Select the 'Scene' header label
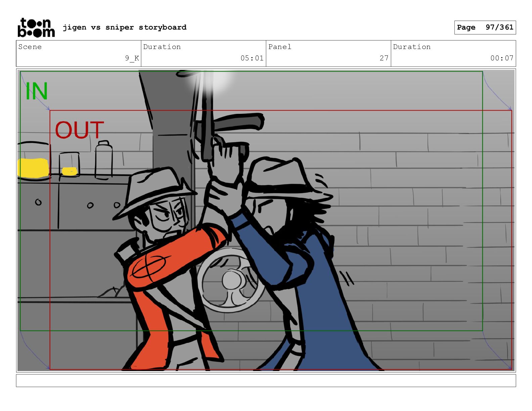Screen dimensions: 532x411 click(x=30, y=47)
